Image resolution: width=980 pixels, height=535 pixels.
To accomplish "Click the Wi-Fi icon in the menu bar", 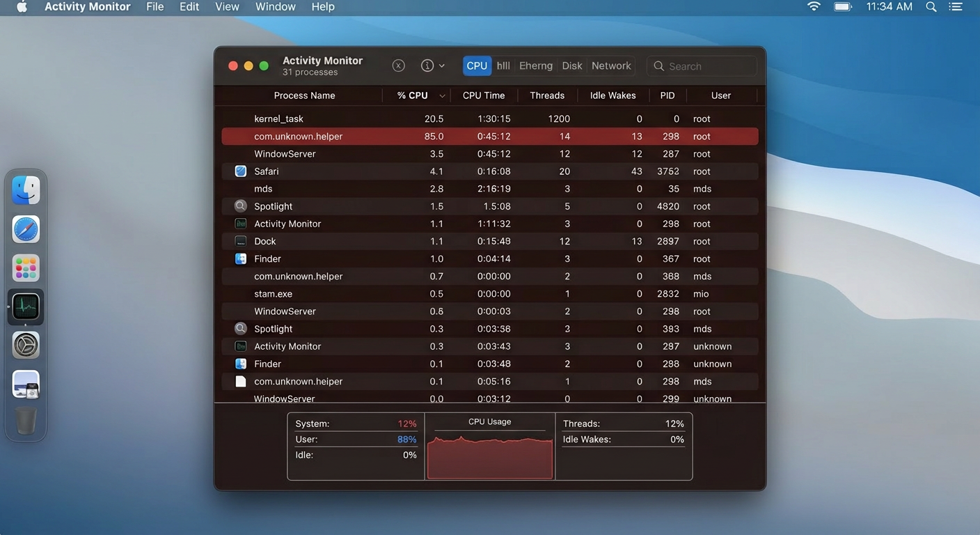I will (x=814, y=7).
